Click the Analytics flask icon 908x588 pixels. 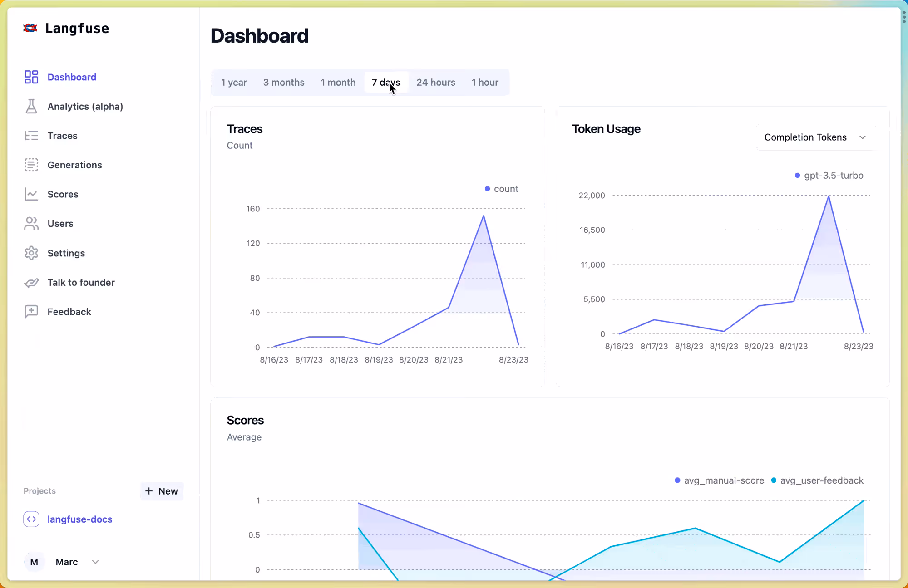(31, 106)
